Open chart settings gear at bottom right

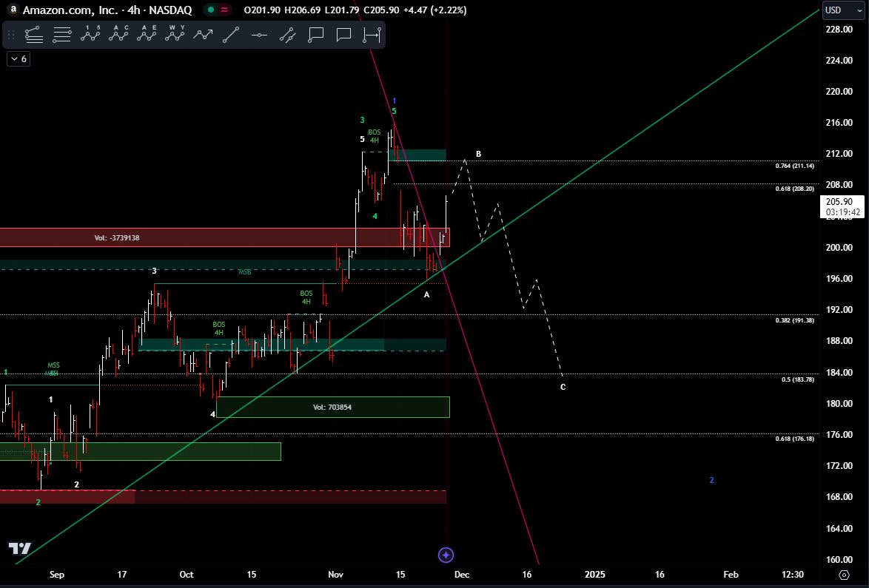[x=844, y=575]
